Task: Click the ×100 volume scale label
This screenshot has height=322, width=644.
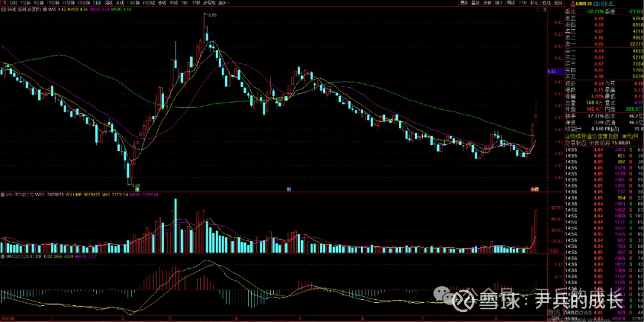Action: tap(553, 250)
